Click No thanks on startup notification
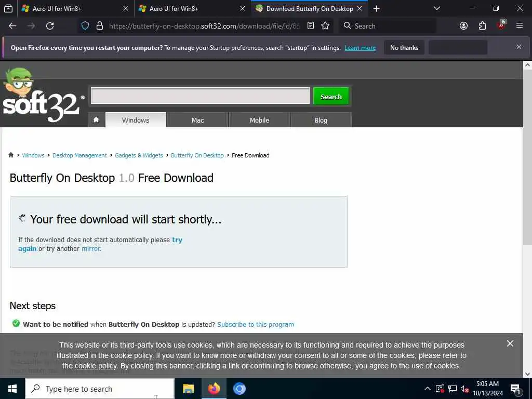 404,48
